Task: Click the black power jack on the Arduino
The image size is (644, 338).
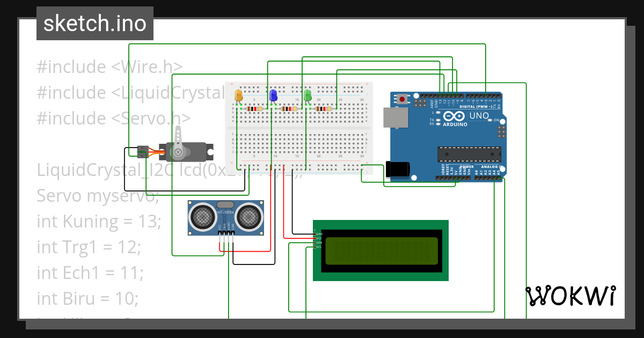Action: tap(397, 169)
